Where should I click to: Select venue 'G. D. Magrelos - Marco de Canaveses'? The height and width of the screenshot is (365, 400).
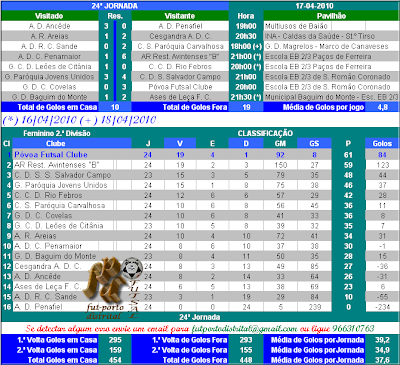327,46
